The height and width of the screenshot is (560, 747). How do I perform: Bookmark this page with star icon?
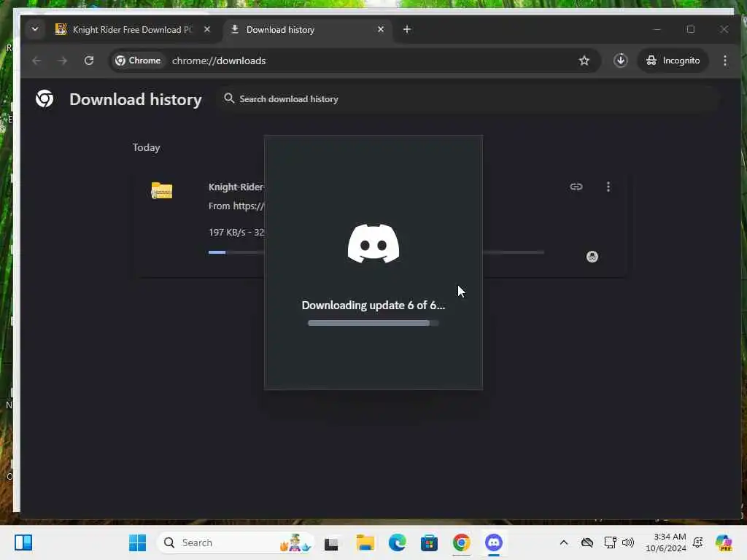tap(584, 61)
